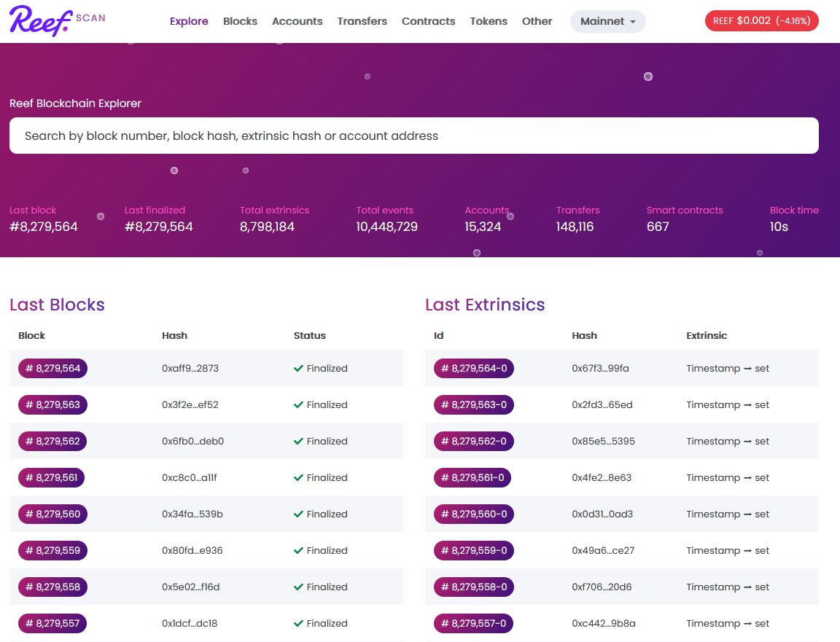Click extrinsic hash 0x0d31...0ad3
Viewport: 840px width, 642px height.
click(x=602, y=514)
